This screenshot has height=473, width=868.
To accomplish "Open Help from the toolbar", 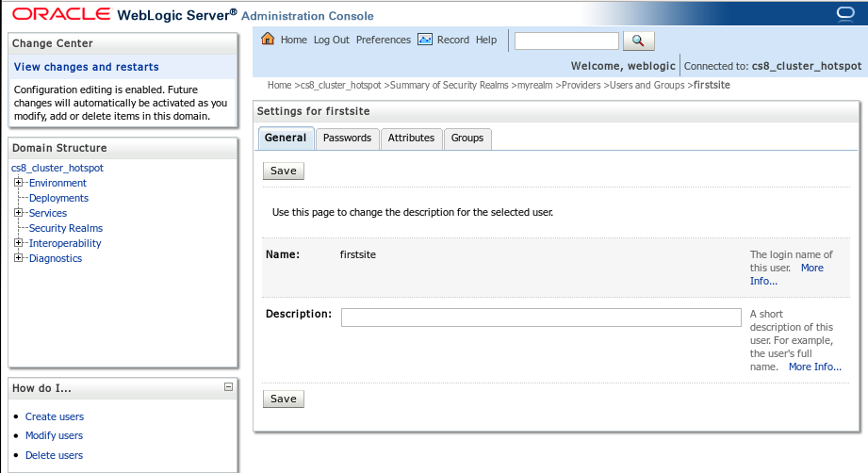I will pyautogui.click(x=486, y=40).
